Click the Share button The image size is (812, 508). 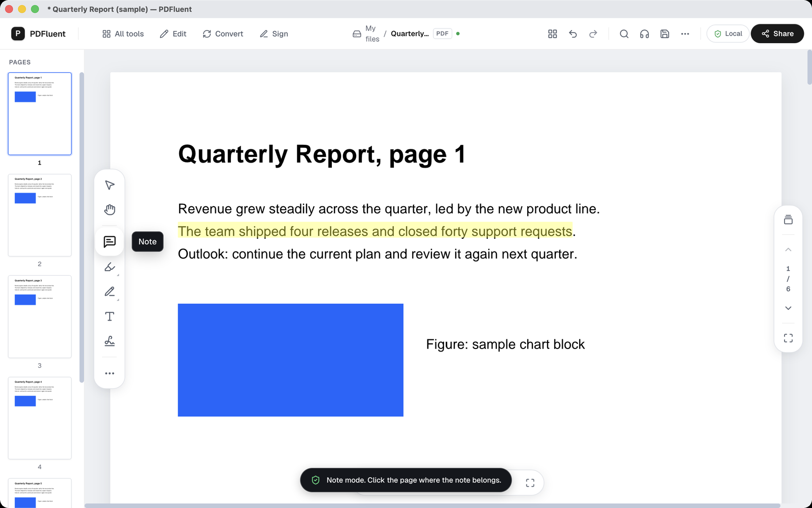(x=777, y=34)
